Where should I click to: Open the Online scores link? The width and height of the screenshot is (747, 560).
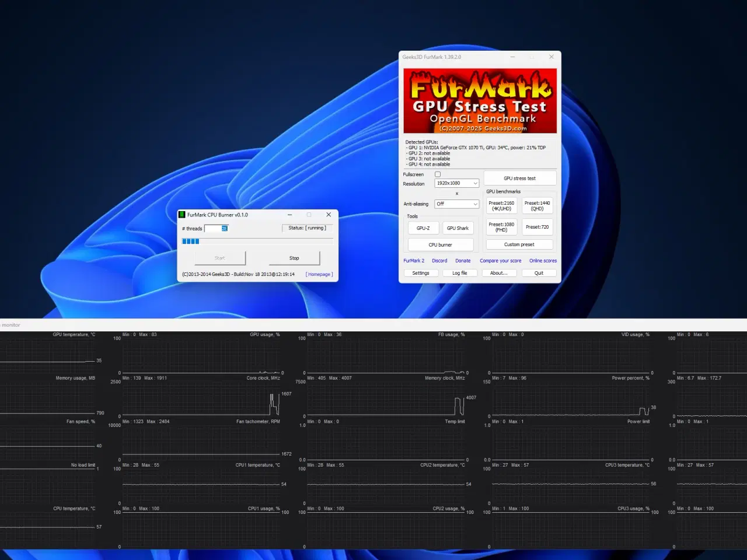click(543, 261)
